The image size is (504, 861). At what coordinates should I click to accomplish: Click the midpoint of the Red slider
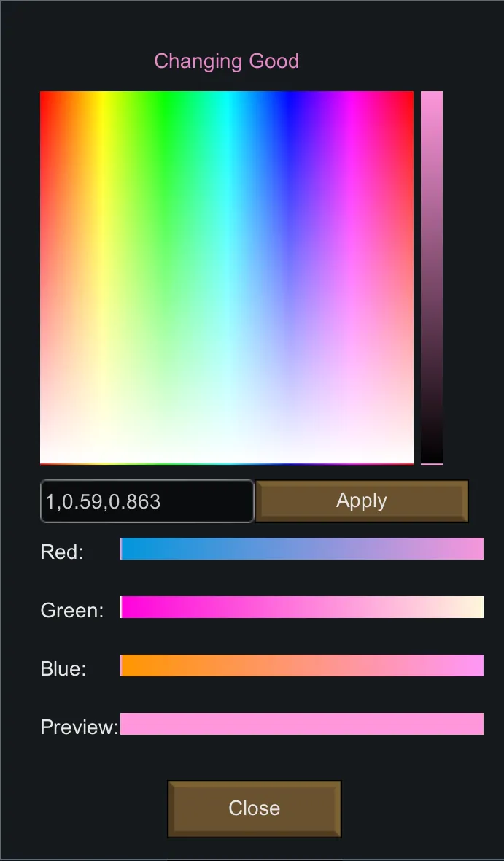click(302, 549)
